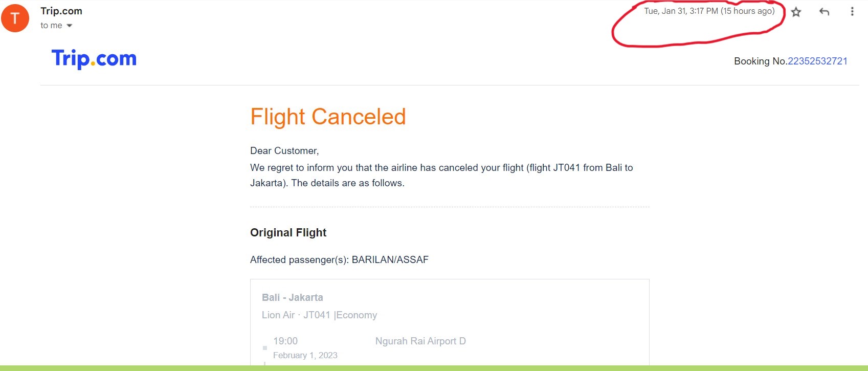Click the orange T sender avatar
This screenshot has height=371, width=868.
(x=15, y=18)
